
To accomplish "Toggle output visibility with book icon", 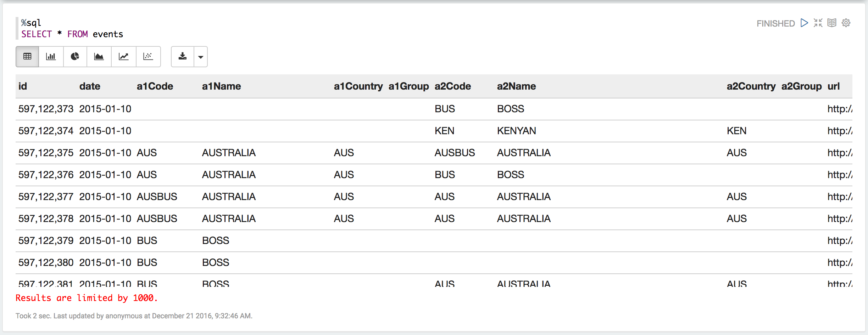I will [x=832, y=23].
